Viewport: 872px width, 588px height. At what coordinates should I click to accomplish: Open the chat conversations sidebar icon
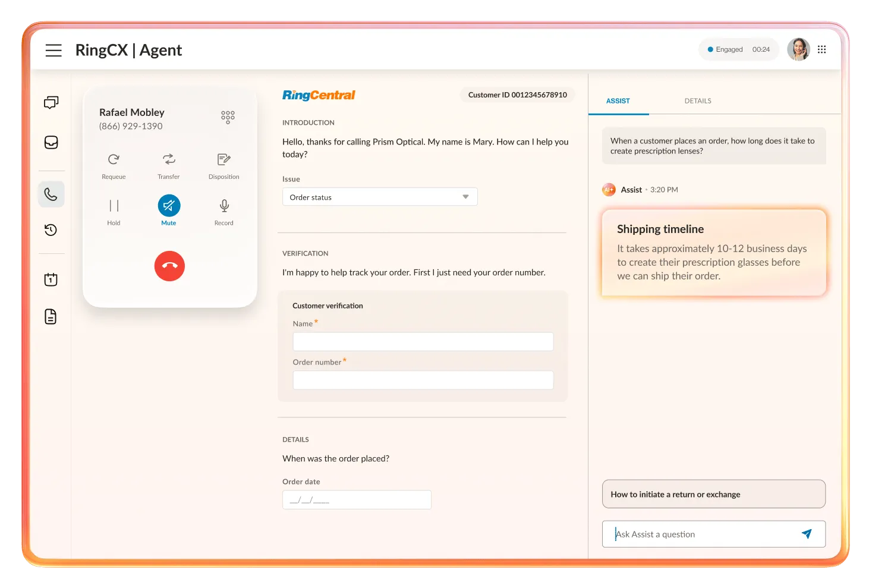tap(51, 103)
